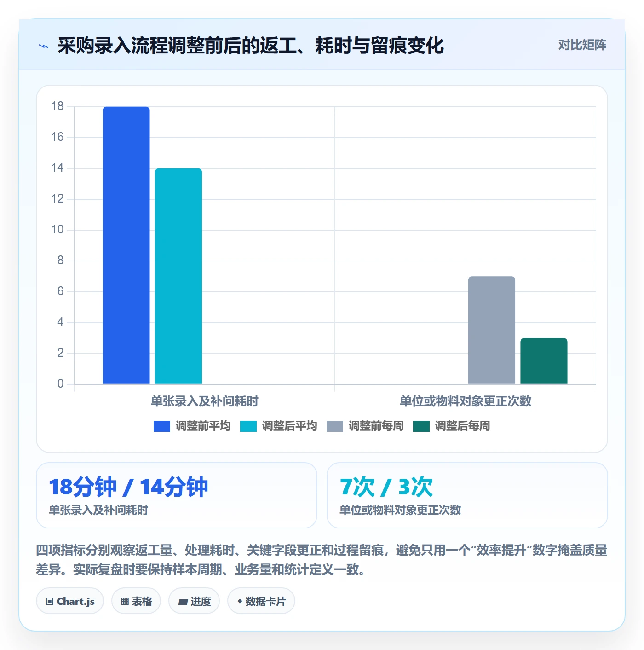Select the 数据卡片 tag chip
Viewport: 644px width, 650px height.
click(261, 601)
